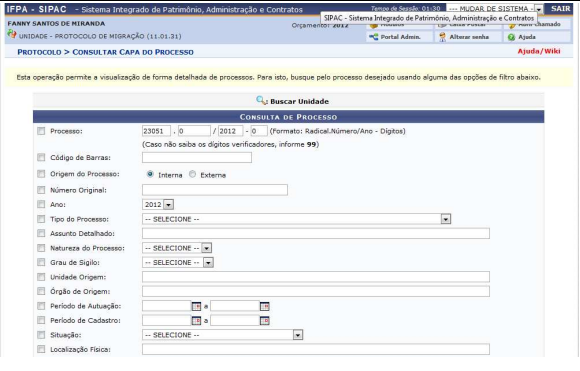The width and height of the screenshot is (580, 371).
Task: Click the CONSULTA DE PROCESSO header text
Action: click(288, 117)
